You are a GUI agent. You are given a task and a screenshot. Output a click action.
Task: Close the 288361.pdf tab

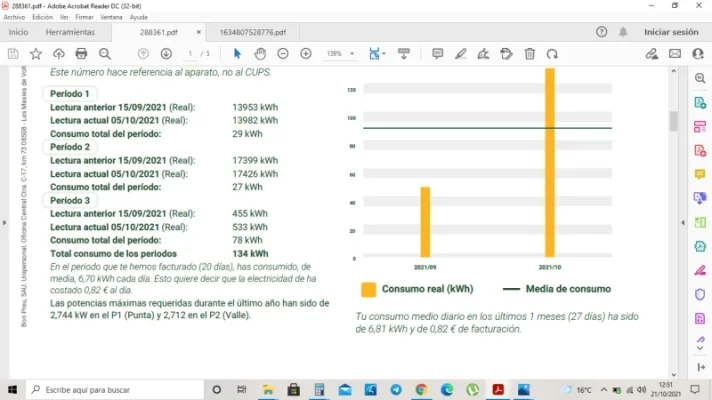click(x=198, y=32)
